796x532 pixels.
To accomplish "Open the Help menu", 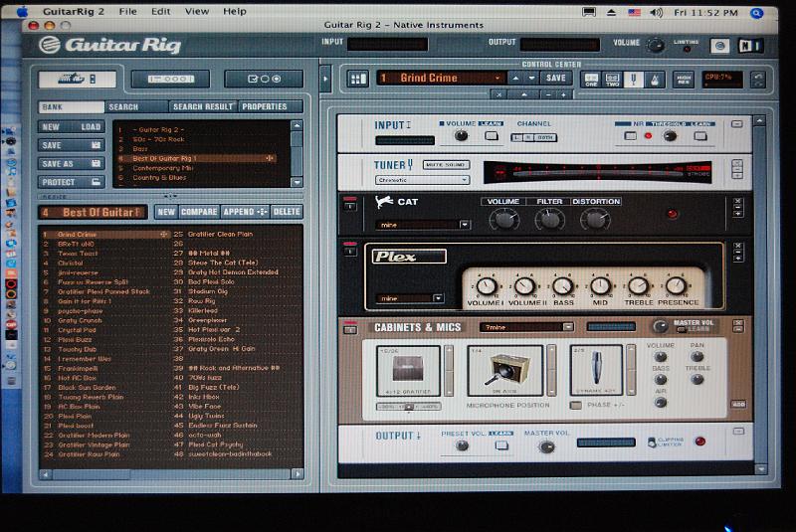I will point(235,11).
